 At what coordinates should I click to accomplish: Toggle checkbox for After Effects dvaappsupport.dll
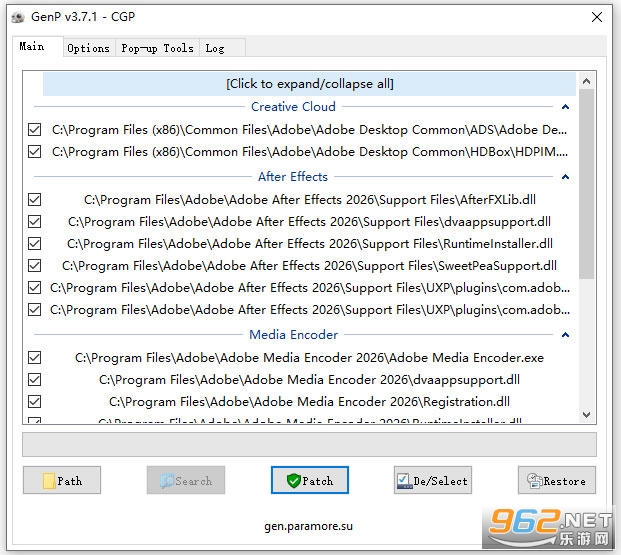point(34,221)
